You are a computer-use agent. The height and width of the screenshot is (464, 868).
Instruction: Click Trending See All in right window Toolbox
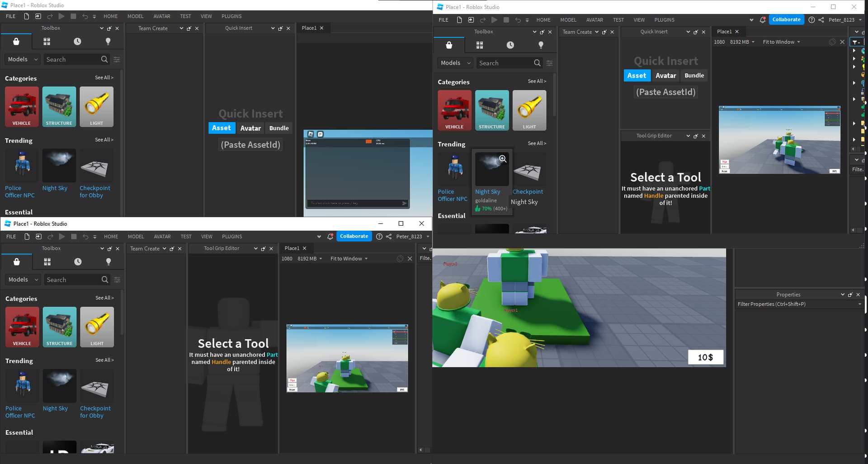[x=537, y=143]
